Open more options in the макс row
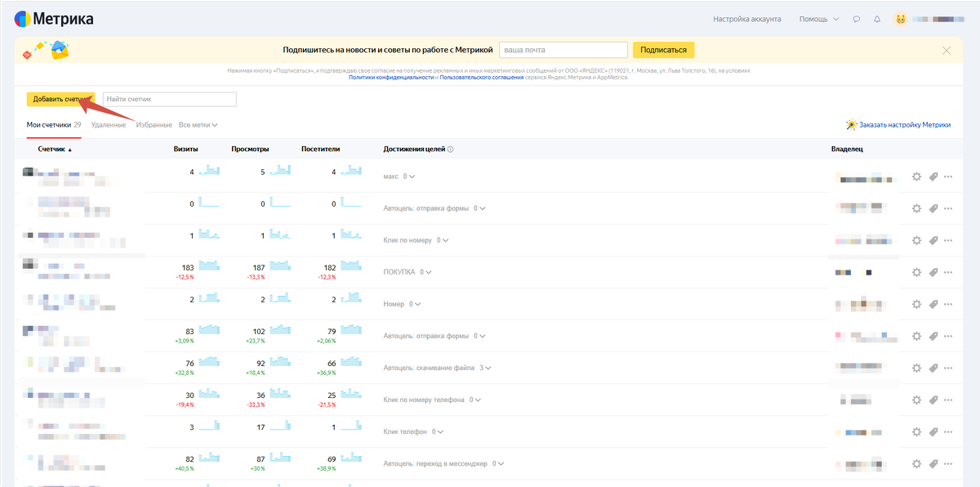 coord(948,176)
